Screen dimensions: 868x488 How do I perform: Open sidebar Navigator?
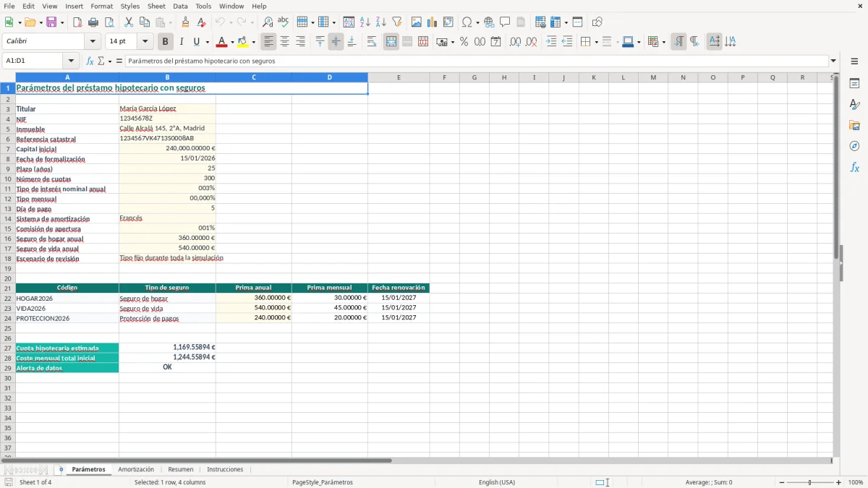(854, 147)
